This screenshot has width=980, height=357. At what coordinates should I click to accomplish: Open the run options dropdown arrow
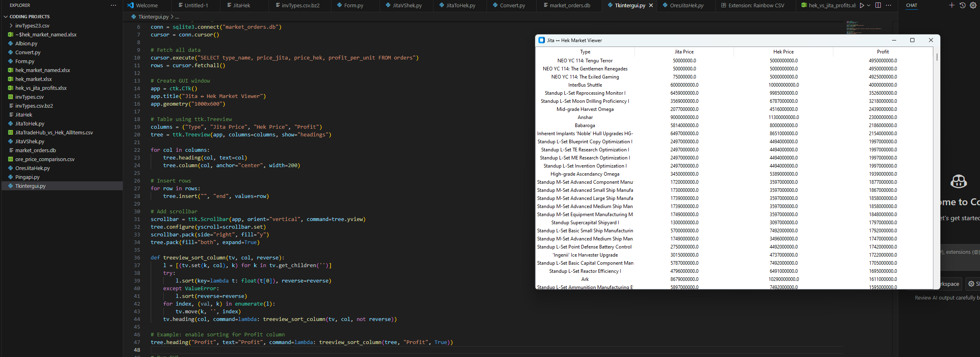[869, 5]
